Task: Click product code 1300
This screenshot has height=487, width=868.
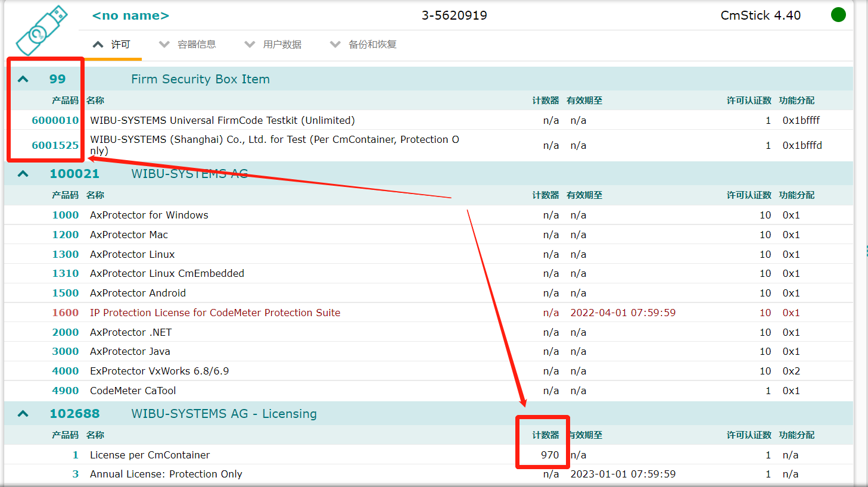Action: click(x=66, y=254)
